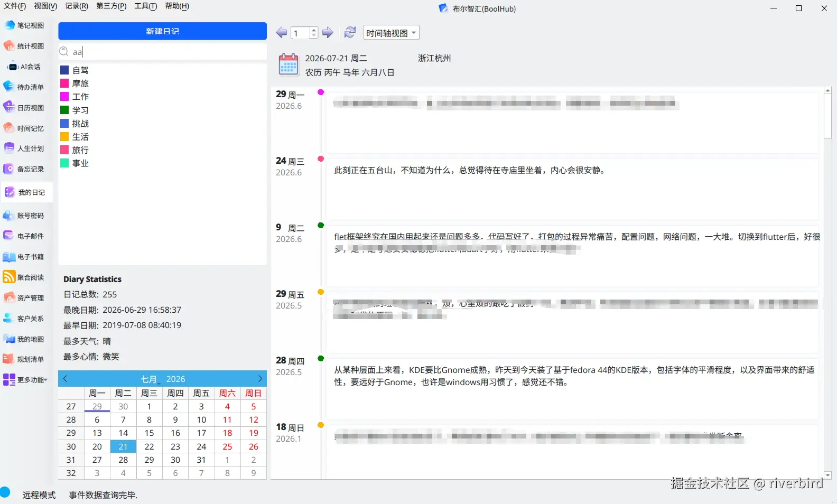837x504 pixels.
Task: Click the page number field
Action: pos(300,33)
